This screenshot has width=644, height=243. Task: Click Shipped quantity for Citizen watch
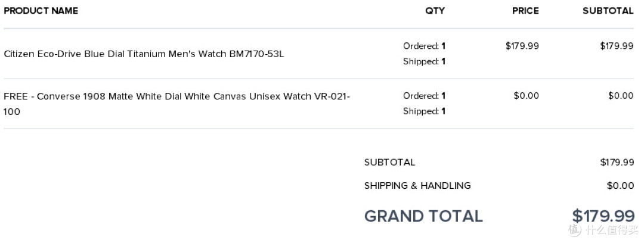pyautogui.click(x=425, y=61)
